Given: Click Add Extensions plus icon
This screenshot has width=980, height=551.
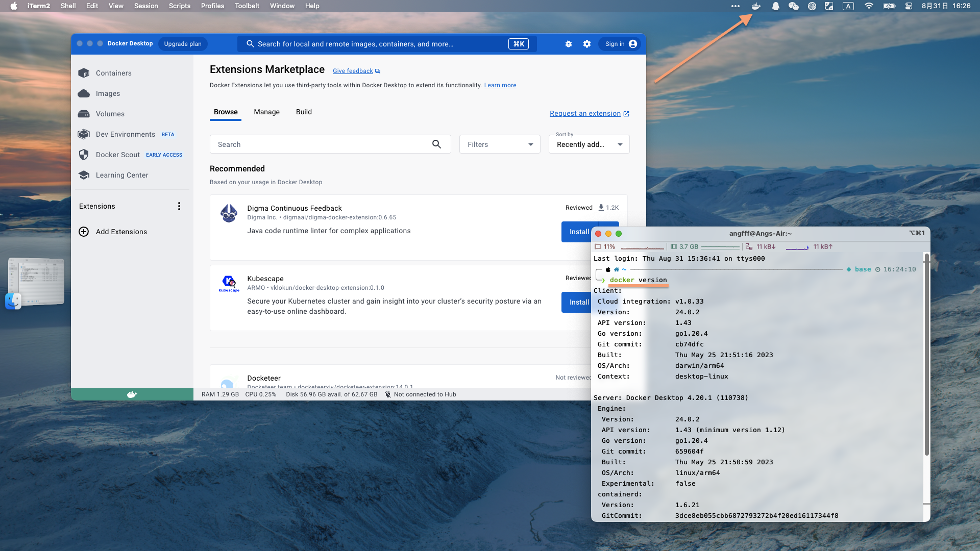Looking at the screenshot, I should (84, 232).
